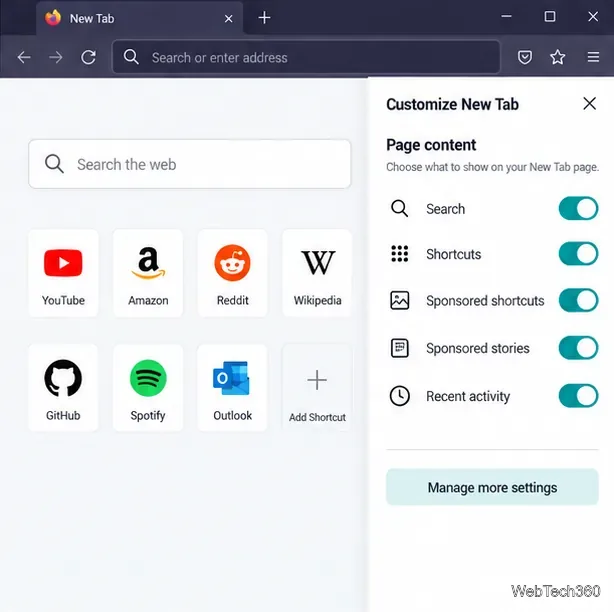Go forward using the forward arrow

(x=56, y=58)
